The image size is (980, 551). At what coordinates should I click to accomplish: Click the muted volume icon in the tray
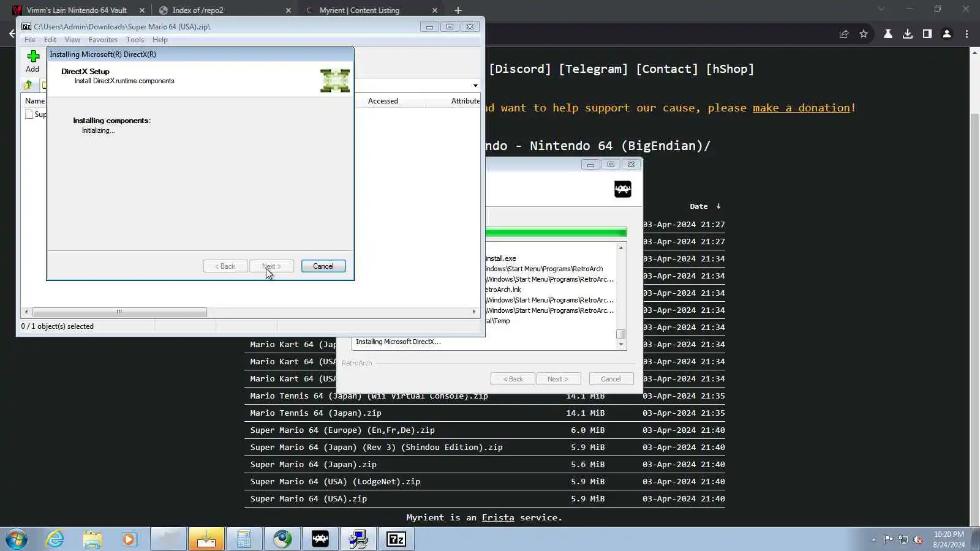pos(919,539)
